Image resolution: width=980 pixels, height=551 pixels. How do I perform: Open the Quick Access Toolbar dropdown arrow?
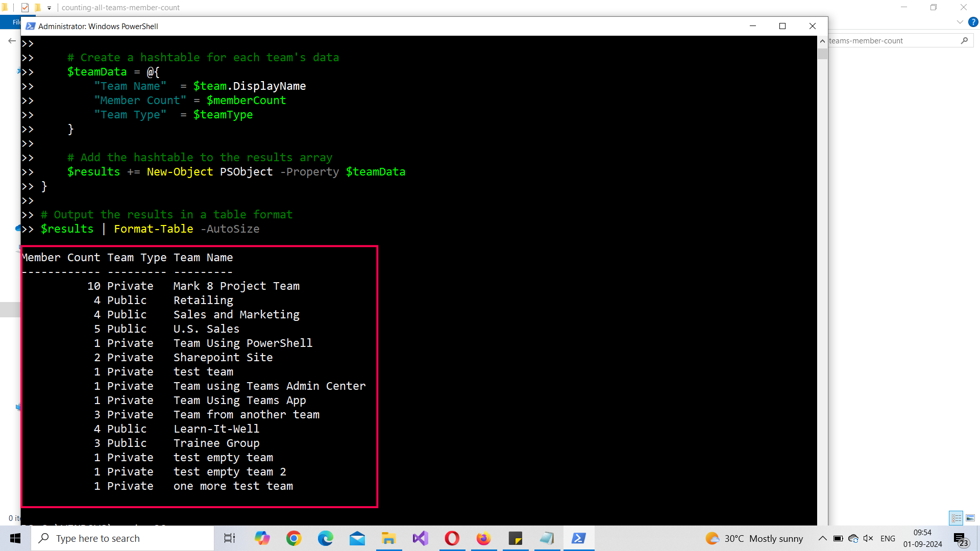point(49,8)
